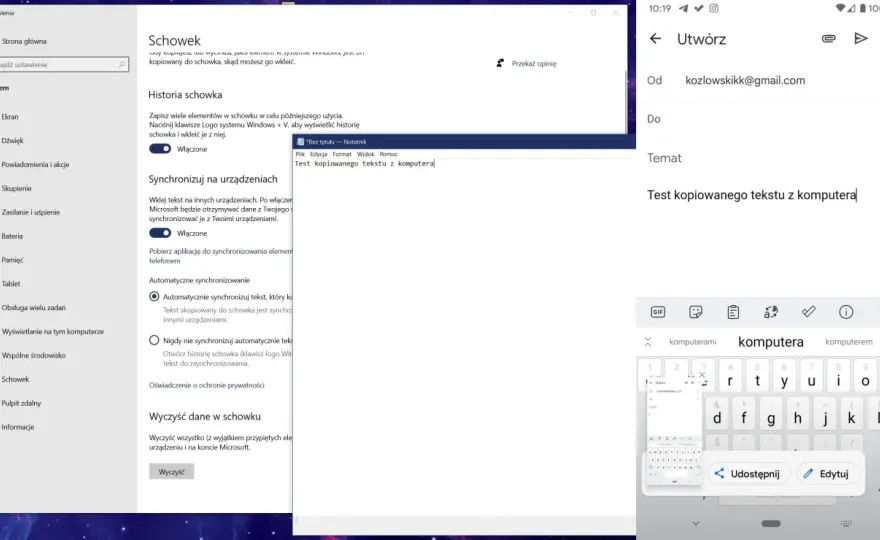The image size is (880, 540).
Task: Open Notepad Format menu
Action: tap(342, 154)
